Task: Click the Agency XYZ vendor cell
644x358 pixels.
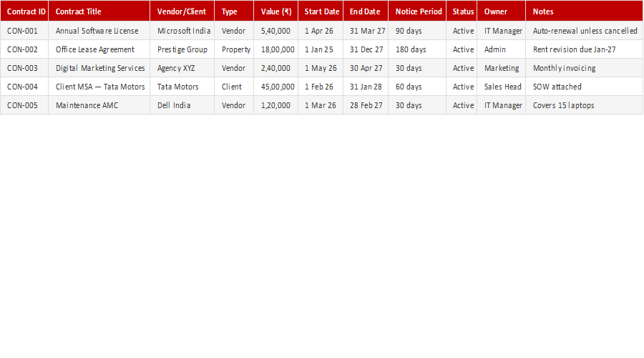Action: click(182, 68)
